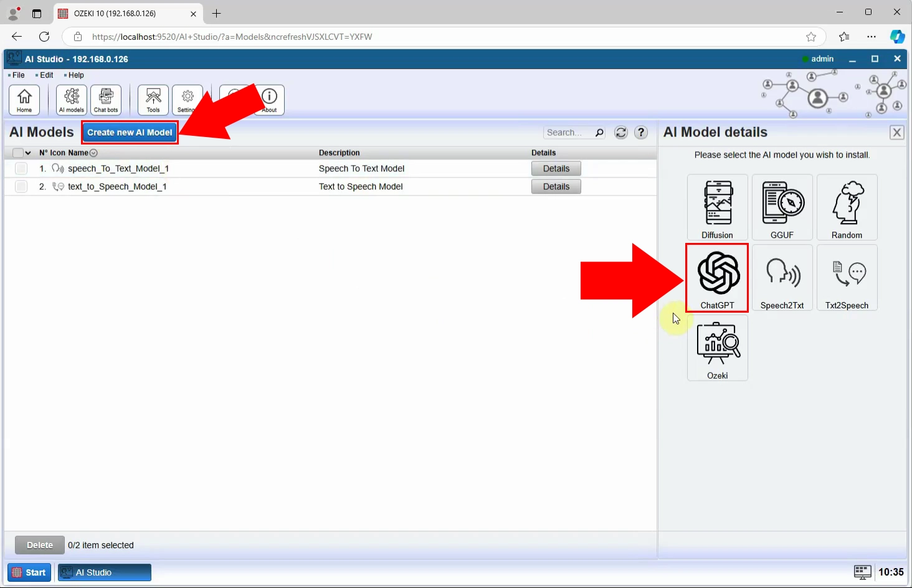Open the About toolbar button
The image size is (912, 588).
pos(270,100)
